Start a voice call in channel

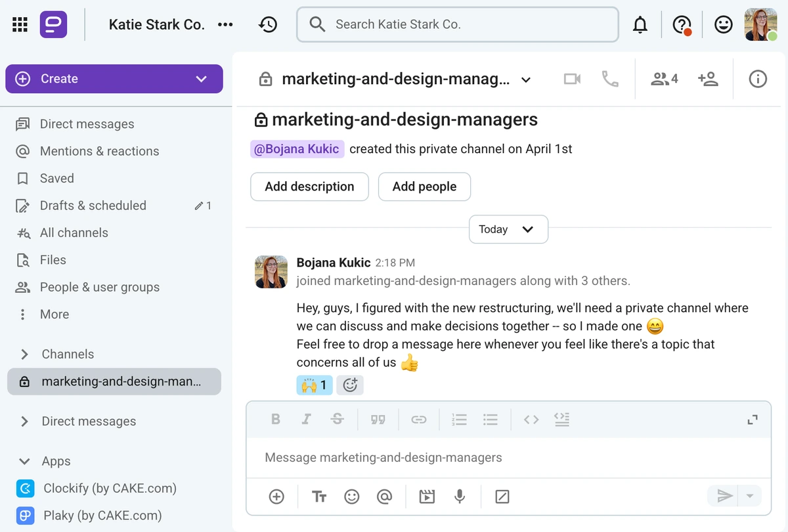[610, 79]
